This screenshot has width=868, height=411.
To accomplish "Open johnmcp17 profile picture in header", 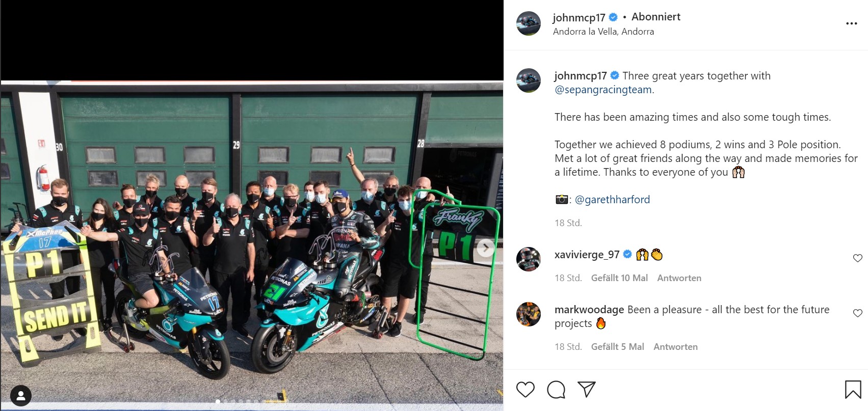I will click(x=529, y=23).
